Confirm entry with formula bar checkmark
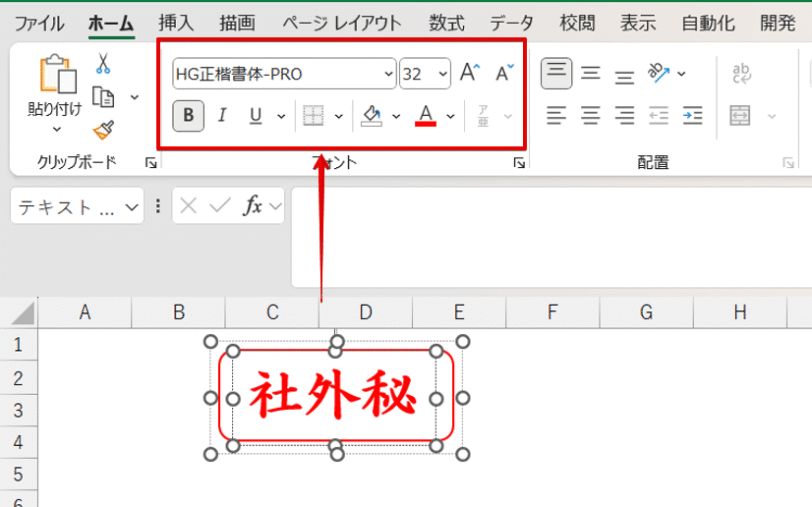Viewport: 812px width, 507px height. (x=220, y=206)
